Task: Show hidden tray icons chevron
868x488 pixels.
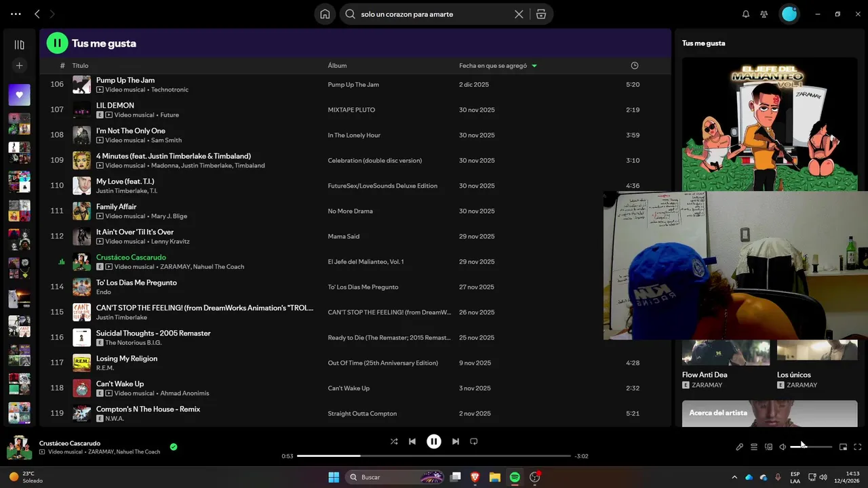Action: point(734,477)
